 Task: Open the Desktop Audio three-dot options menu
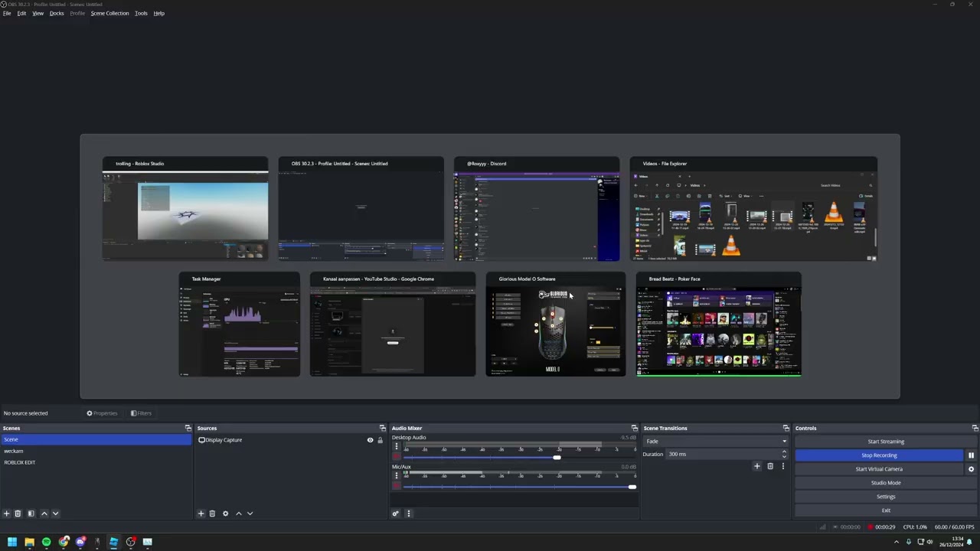397,447
